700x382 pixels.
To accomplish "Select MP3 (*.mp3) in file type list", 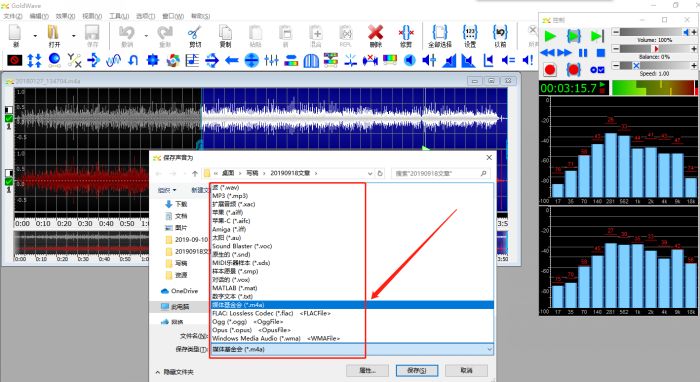I will (352, 196).
